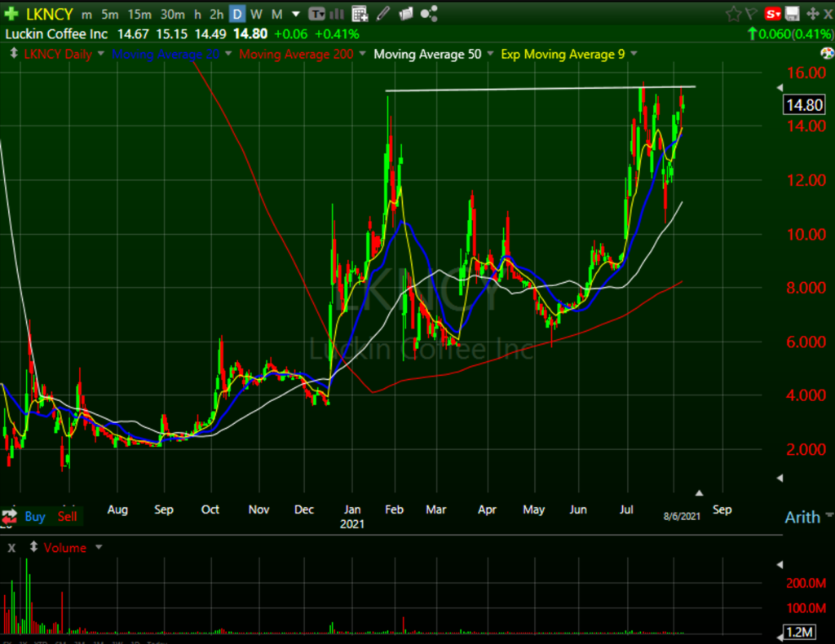Click the reorder arrows beside Volume
Screen dimensions: 835x644
[x=33, y=547]
